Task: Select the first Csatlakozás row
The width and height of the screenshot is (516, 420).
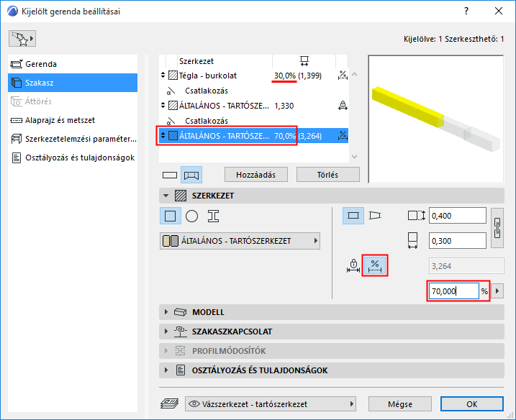Action: [253, 91]
